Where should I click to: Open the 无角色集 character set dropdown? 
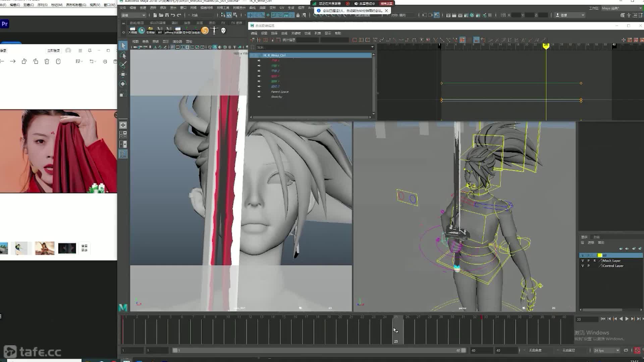(x=535, y=350)
